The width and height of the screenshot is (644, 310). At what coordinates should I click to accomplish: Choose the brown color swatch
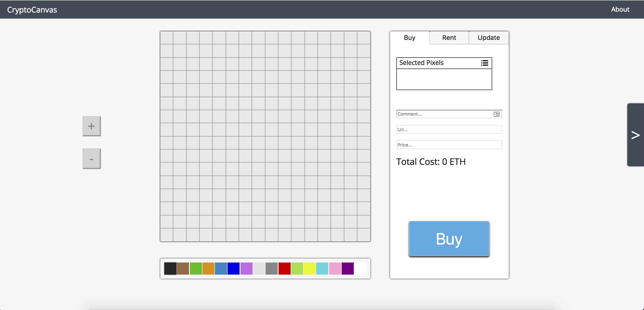(x=183, y=269)
